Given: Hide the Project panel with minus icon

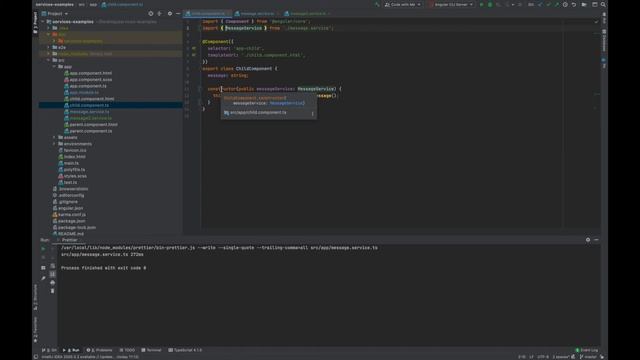Looking at the screenshot, I should pos(178,13).
